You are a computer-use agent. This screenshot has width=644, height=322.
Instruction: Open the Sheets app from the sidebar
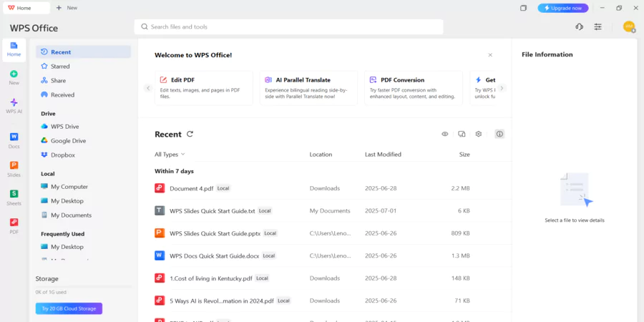[14, 197]
